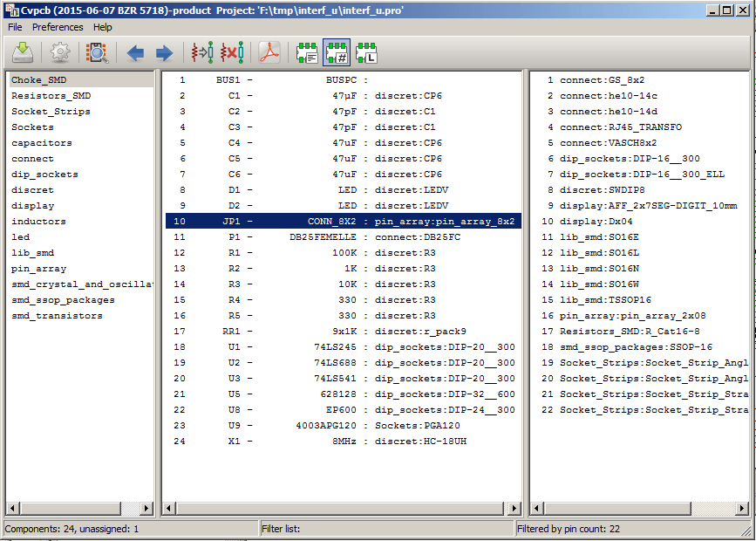Viewport: 756px width, 541px height.
Task: Run automatic footprint association
Action: tap(202, 53)
